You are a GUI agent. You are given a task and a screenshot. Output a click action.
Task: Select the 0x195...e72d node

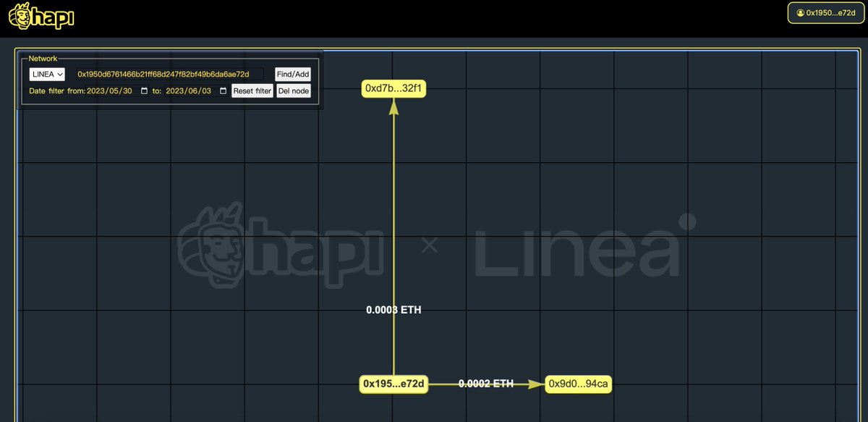click(x=393, y=384)
